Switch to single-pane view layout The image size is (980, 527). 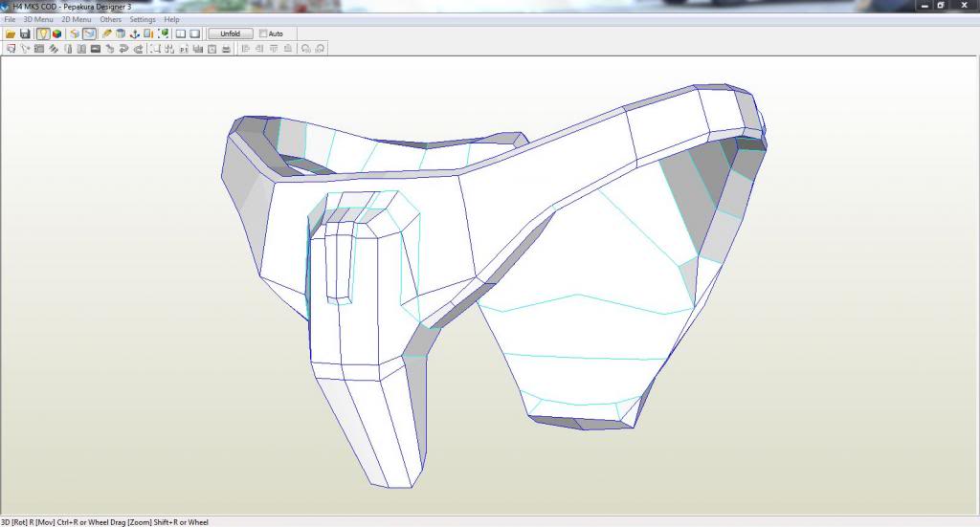[x=195, y=33]
